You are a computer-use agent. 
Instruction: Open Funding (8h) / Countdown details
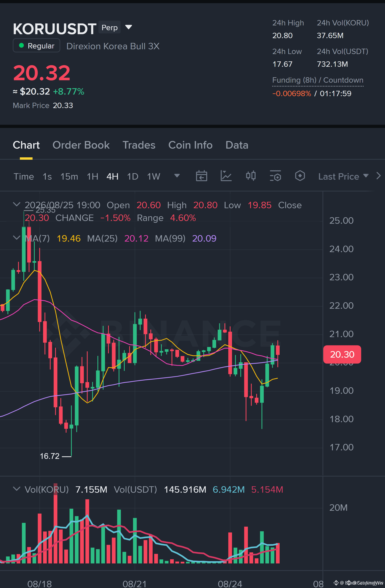point(318,80)
